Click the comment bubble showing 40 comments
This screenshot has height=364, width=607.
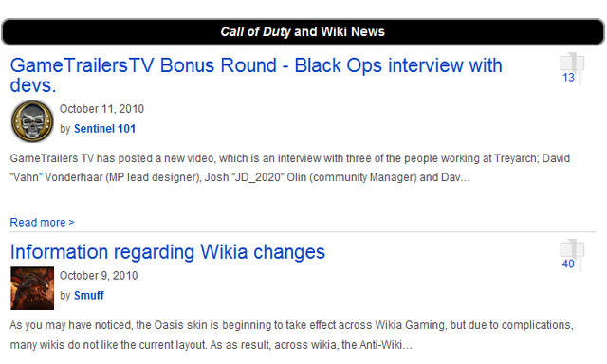point(572,255)
